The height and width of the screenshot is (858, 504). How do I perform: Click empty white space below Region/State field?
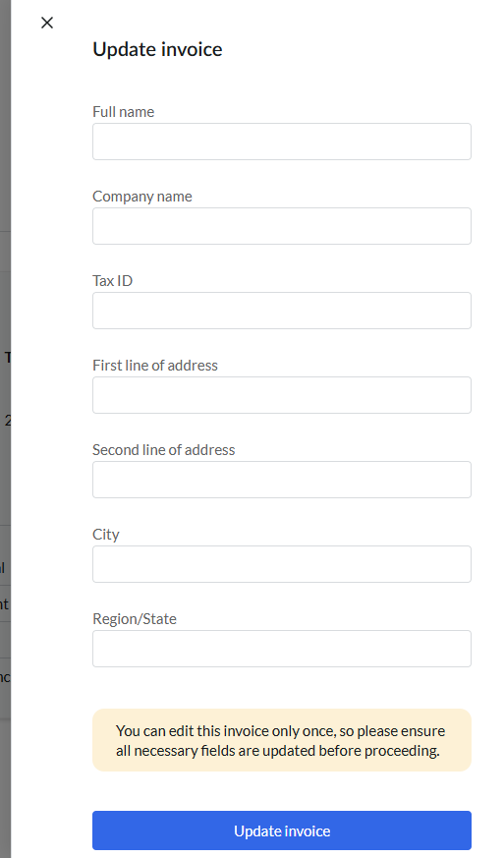point(282,688)
